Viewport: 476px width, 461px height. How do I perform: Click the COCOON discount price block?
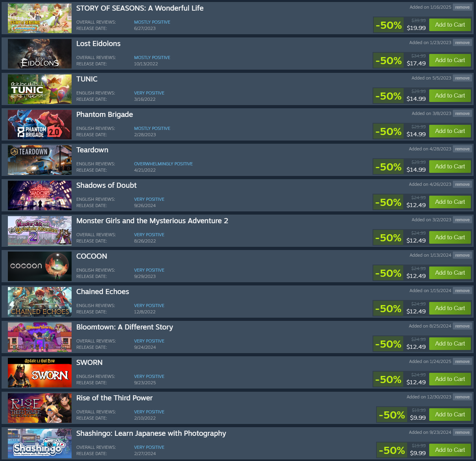[400, 273]
